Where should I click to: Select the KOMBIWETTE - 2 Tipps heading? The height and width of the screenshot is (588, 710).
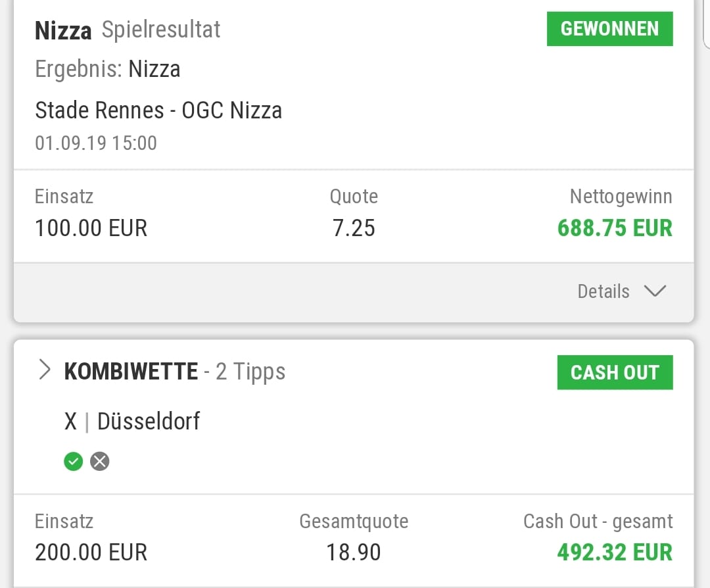point(175,372)
